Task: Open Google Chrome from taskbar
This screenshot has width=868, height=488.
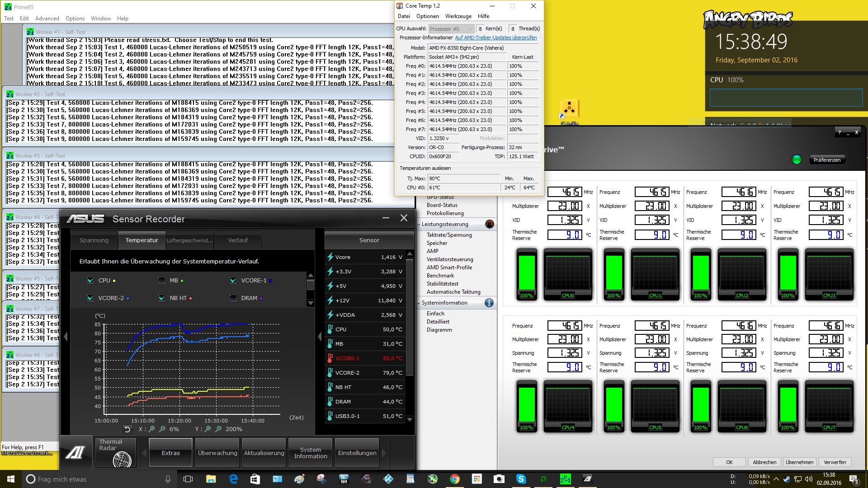Action: pos(455,479)
